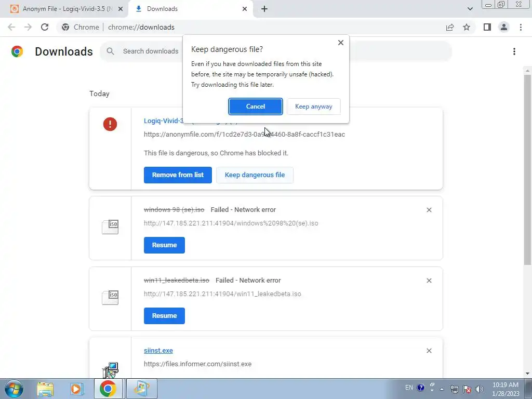This screenshot has height=399, width=532.
Task: Click the Windows flag taskbar program icon
Action: pos(141,389)
